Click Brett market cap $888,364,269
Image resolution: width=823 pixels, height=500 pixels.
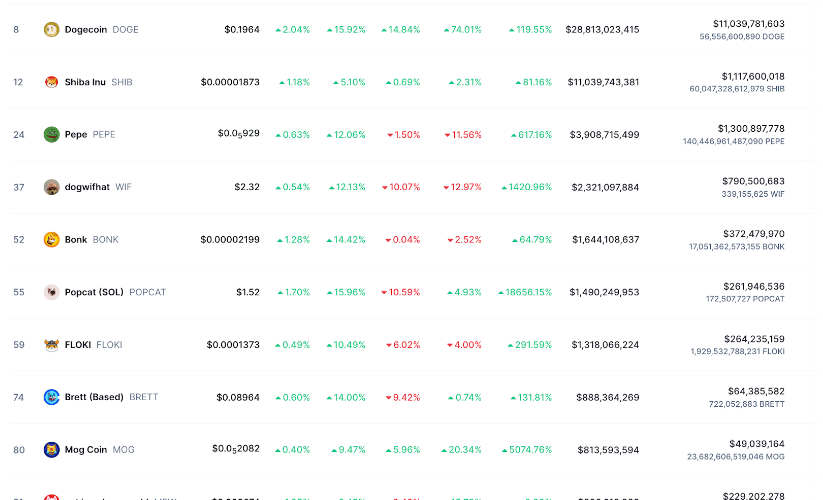pyautogui.click(x=604, y=397)
